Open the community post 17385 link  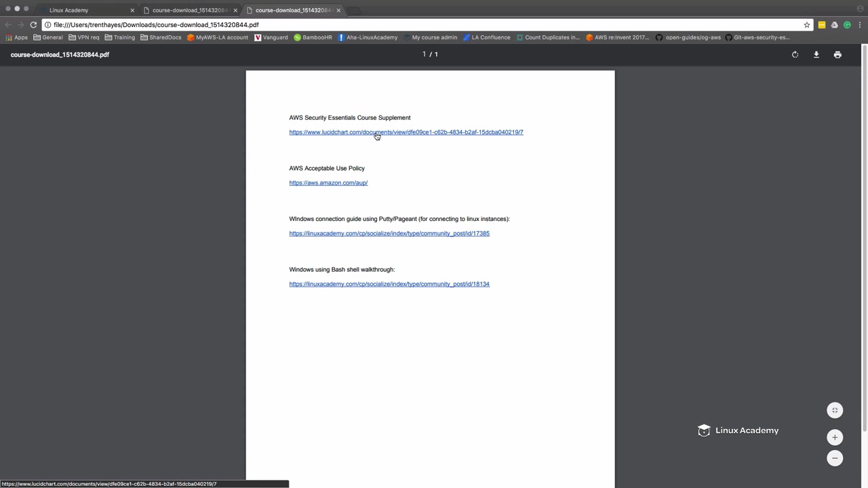click(389, 234)
